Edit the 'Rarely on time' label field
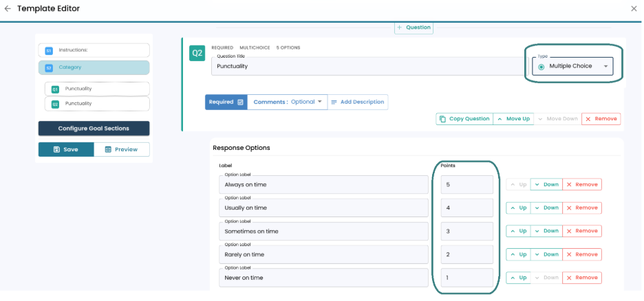 323,255
